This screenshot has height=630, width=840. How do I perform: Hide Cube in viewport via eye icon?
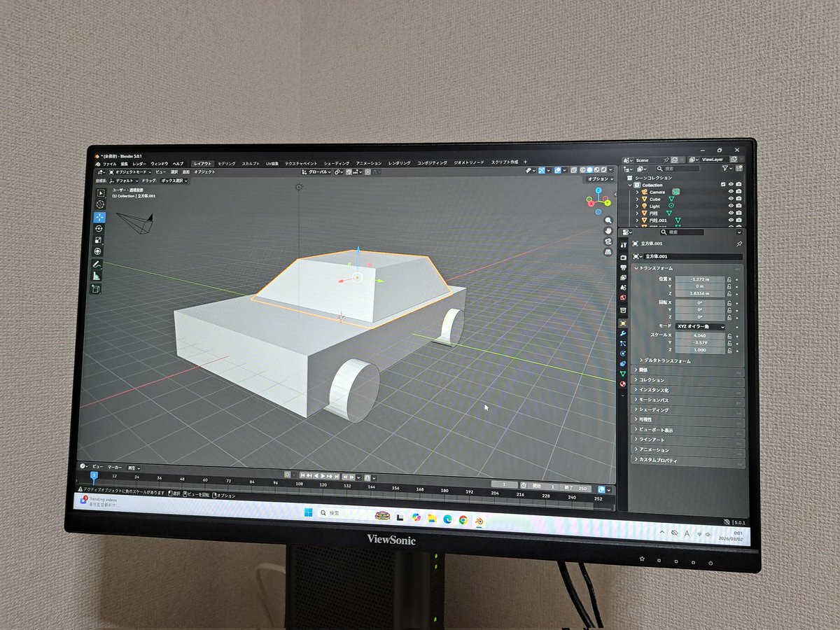[x=731, y=199]
